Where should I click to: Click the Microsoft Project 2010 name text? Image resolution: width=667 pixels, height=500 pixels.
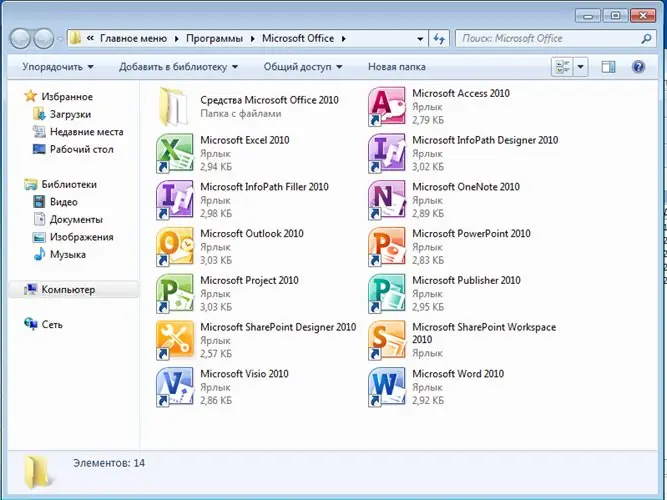249,280
